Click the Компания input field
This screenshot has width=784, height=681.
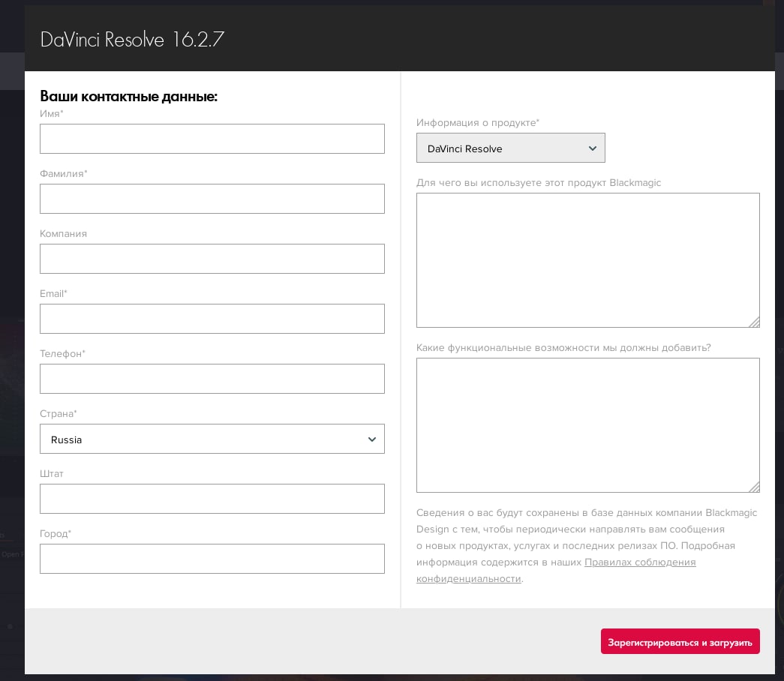coord(212,259)
